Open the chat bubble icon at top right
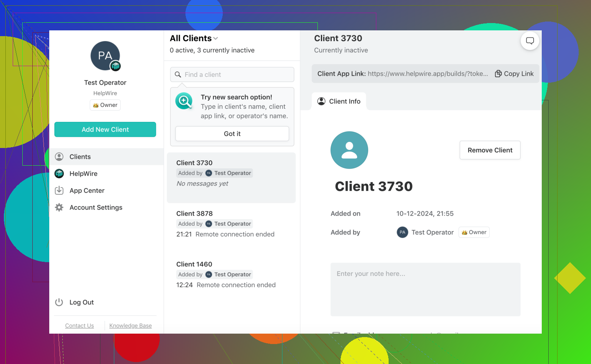The height and width of the screenshot is (364, 591). tap(530, 41)
